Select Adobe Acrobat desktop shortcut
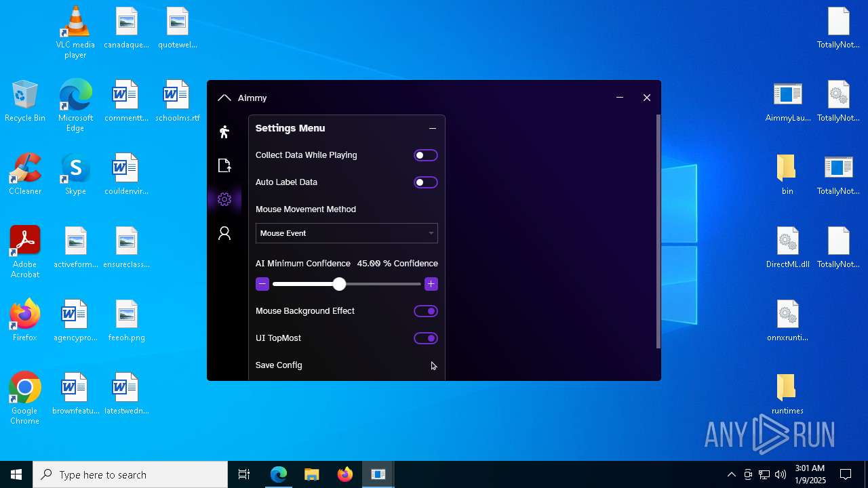Image resolution: width=868 pixels, height=488 pixels. [x=25, y=251]
